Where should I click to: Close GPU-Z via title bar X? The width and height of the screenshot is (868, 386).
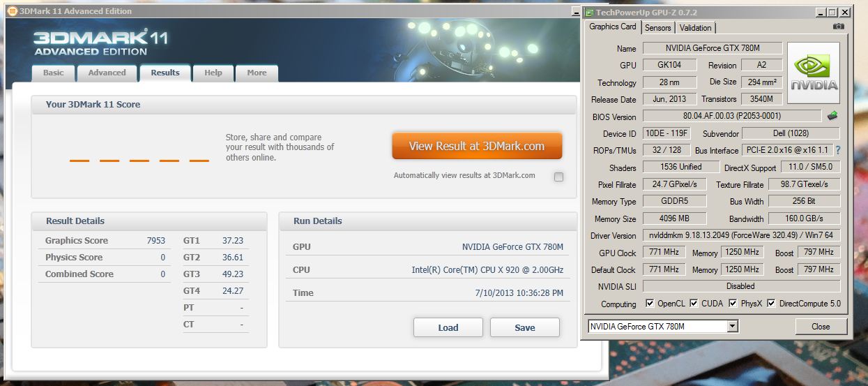[x=845, y=13]
